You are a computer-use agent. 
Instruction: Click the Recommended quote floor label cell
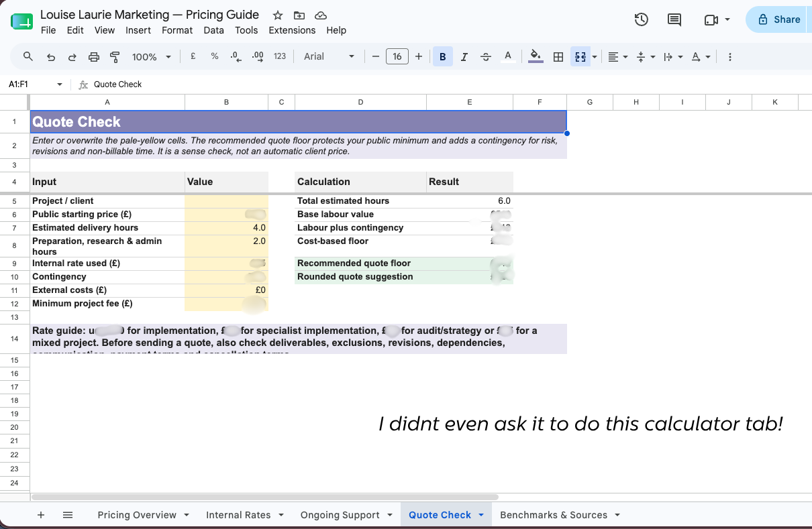(360, 263)
